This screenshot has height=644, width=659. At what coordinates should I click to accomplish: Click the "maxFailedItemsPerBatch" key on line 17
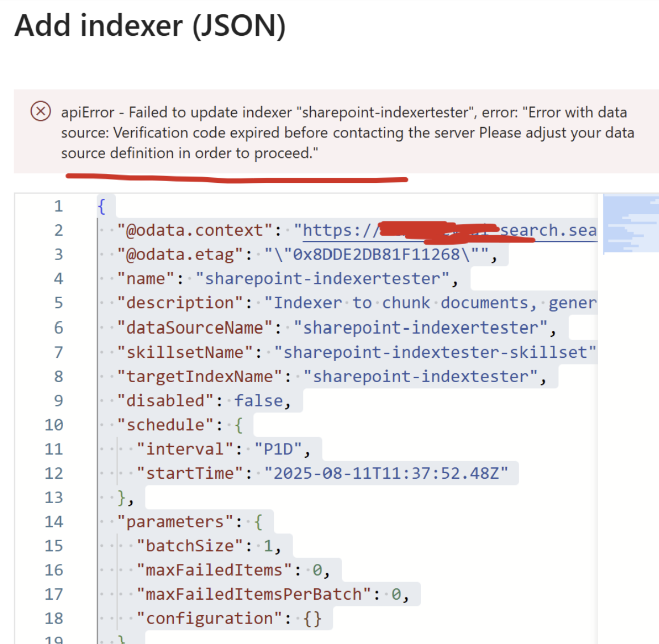253,595
